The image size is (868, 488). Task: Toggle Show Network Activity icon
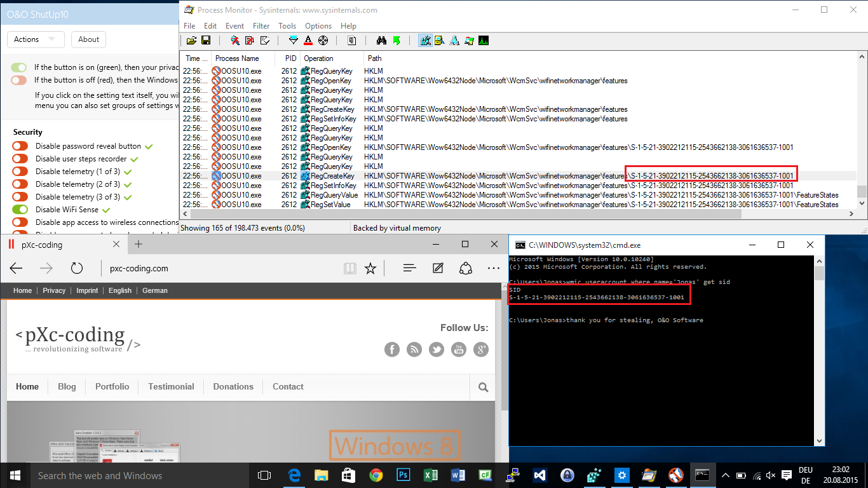click(x=455, y=41)
